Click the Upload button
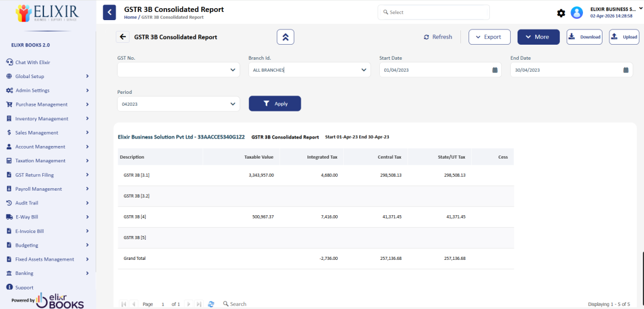 pos(624,37)
